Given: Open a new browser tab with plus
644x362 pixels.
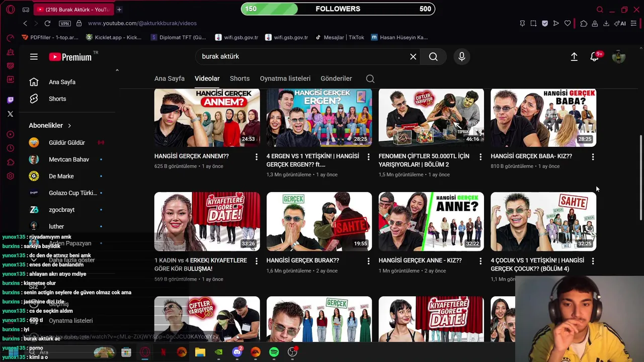Looking at the screenshot, I should tap(119, 10).
